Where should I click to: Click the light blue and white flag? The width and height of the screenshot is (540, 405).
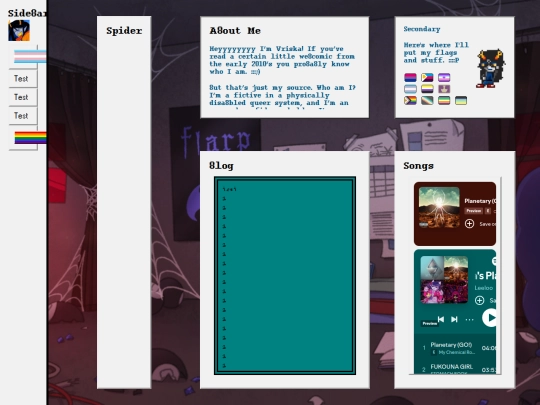(x=410, y=89)
